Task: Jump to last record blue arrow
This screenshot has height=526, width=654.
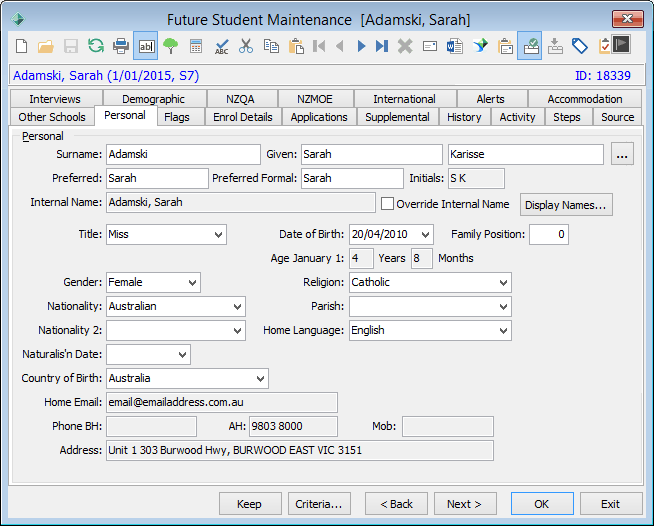Action: pyautogui.click(x=382, y=46)
